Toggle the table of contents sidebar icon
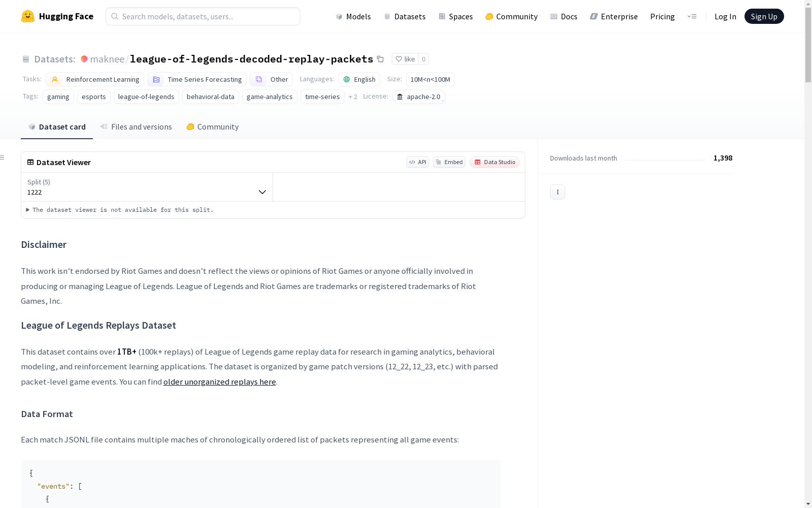This screenshot has width=812, height=508. 3,157
